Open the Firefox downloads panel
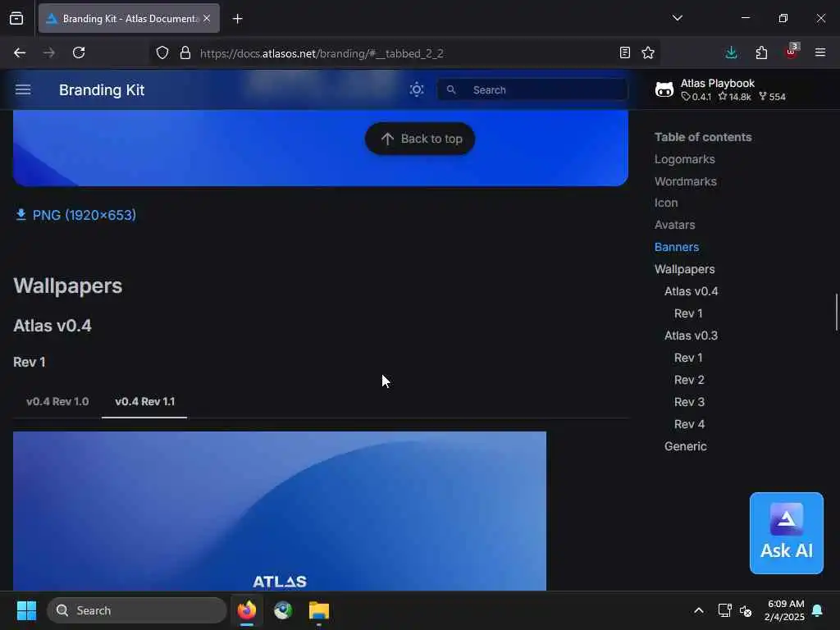 point(731,52)
